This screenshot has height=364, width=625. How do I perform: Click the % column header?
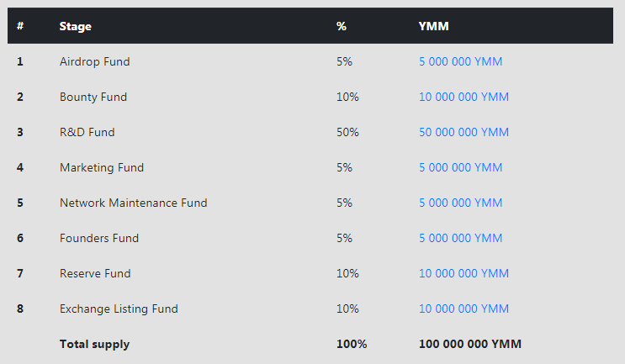pos(341,26)
